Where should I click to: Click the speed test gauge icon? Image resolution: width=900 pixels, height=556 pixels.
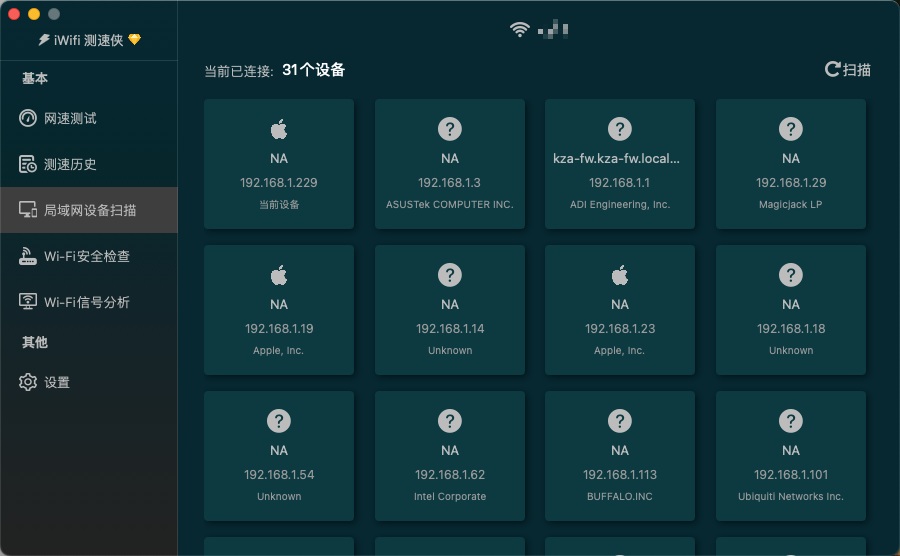click(28, 118)
